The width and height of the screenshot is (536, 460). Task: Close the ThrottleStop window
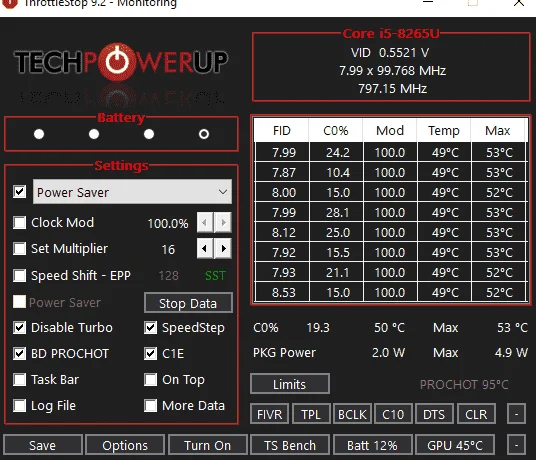click(519, 3)
